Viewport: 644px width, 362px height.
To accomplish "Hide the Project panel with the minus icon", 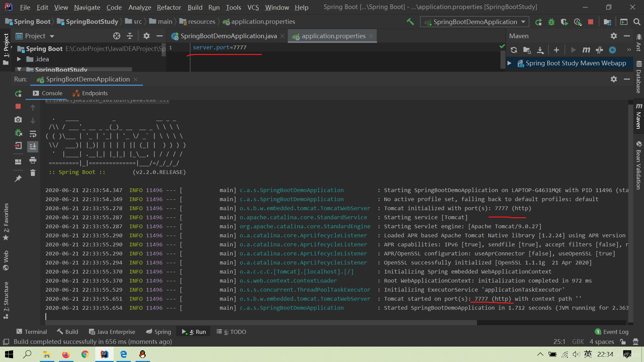I will tap(160, 36).
